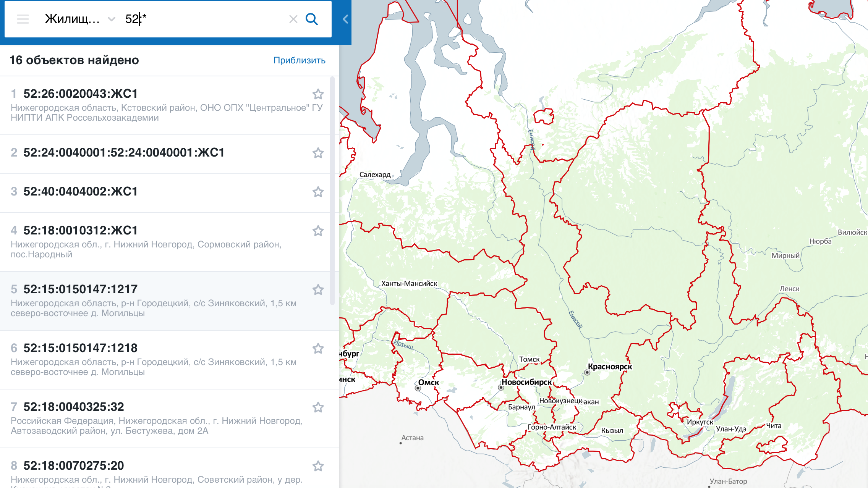Collapse the side panel with arrow
The width and height of the screenshot is (868, 488).
pyautogui.click(x=345, y=19)
